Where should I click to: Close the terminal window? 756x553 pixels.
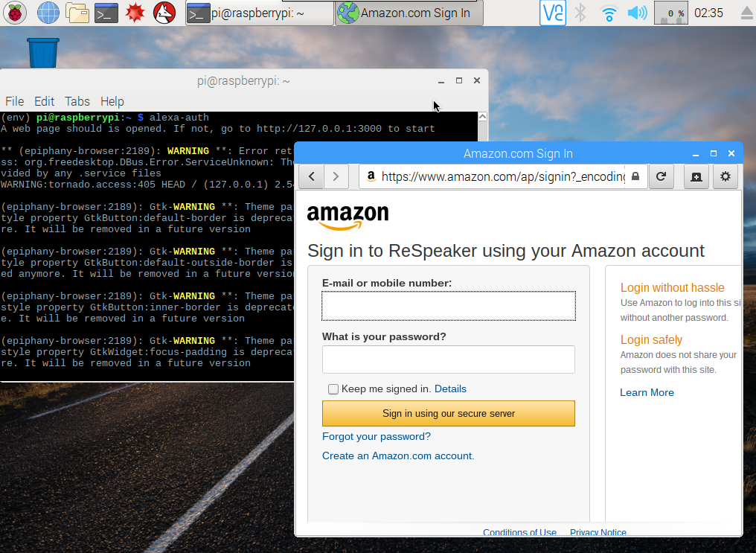coord(477,80)
